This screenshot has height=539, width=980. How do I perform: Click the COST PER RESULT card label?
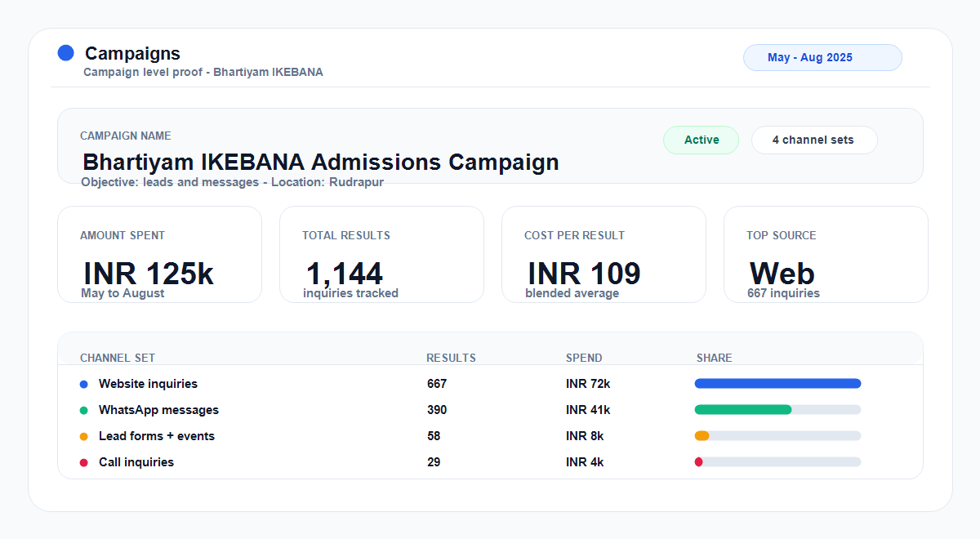click(574, 235)
